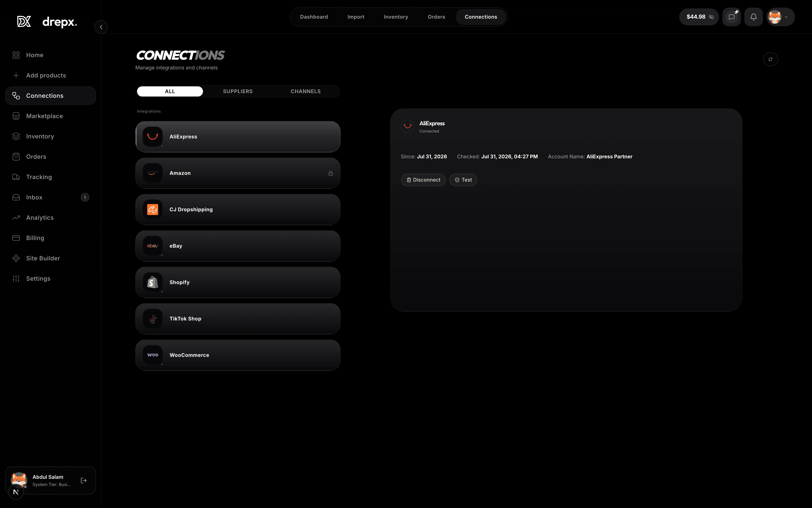Go to Dashboard in the top navigation
The width and height of the screenshot is (812, 508).
point(314,17)
